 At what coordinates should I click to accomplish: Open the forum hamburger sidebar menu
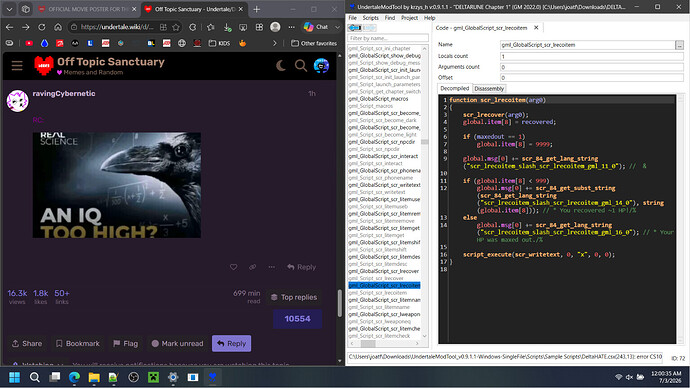[17, 66]
